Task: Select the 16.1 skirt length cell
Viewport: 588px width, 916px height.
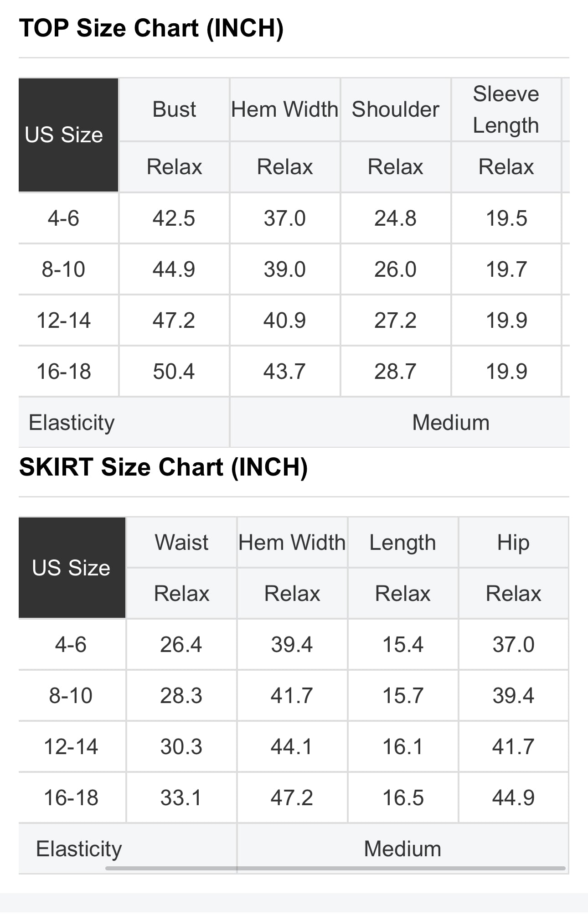Action: (x=403, y=747)
